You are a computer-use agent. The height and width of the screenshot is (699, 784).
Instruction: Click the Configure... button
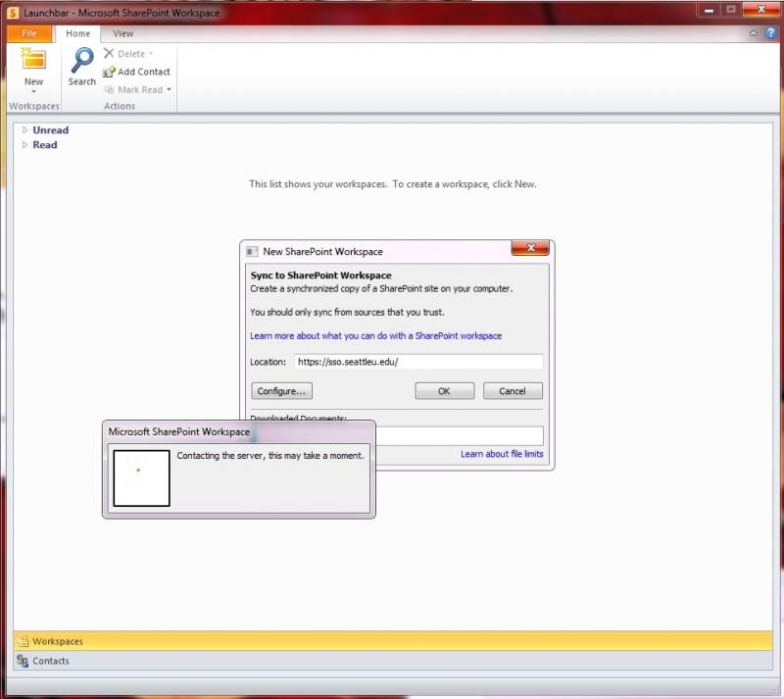click(x=281, y=391)
